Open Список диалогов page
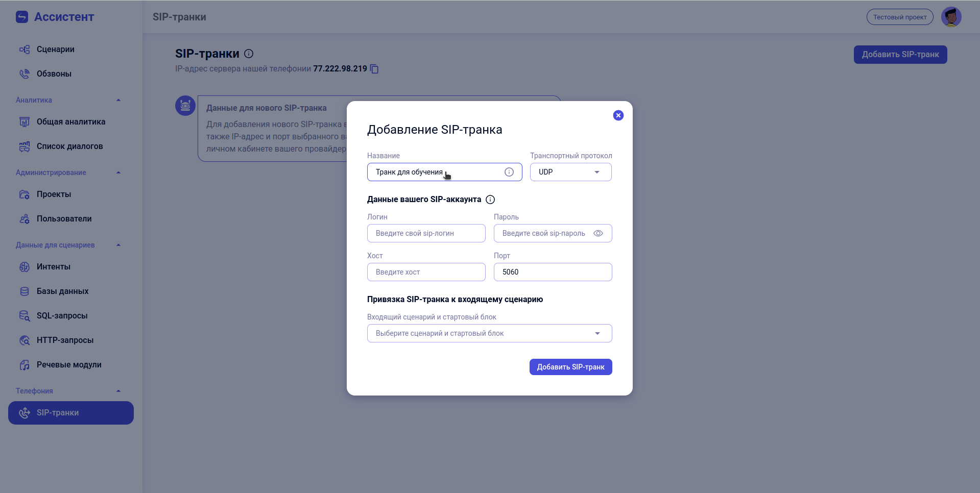Screen dimensions: 980x493 69,146
